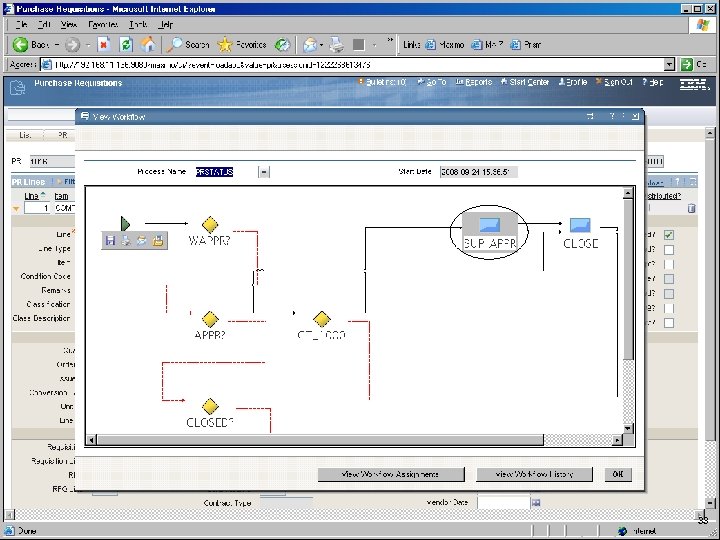Open the Bulletins link in header

tap(382, 82)
